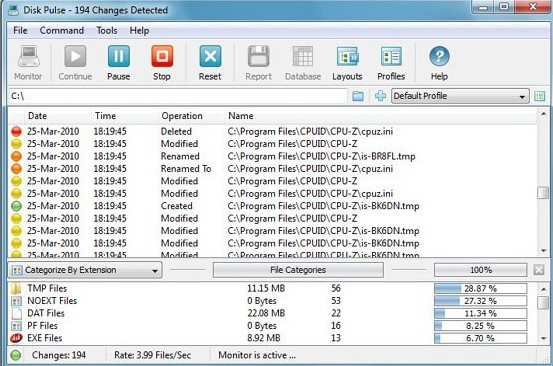Image resolution: width=553 pixels, height=366 pixels.
Task: Click the changes list scroll up arrow
Action: point(543,114)
